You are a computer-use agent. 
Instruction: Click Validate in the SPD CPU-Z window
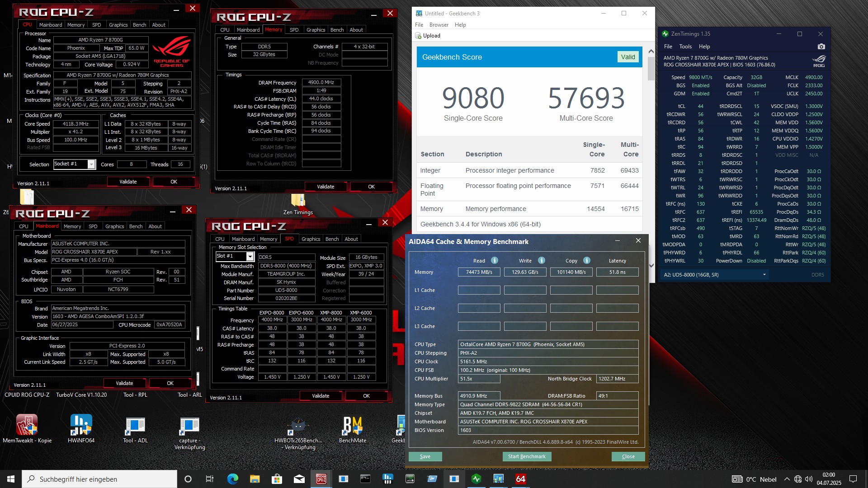click(x=321, y=396)
